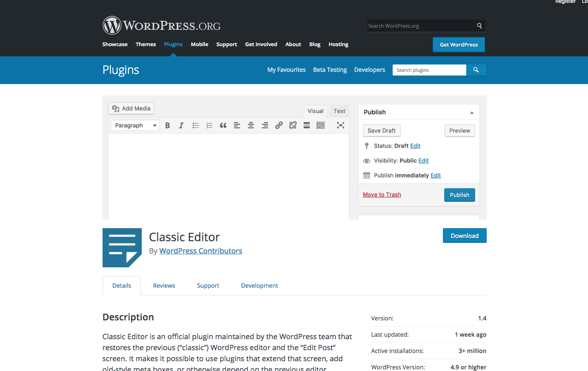Open Get Involved in top navigation
Image resolution: width=588 pixels, height=371 pixels.
tap(261, 44)
